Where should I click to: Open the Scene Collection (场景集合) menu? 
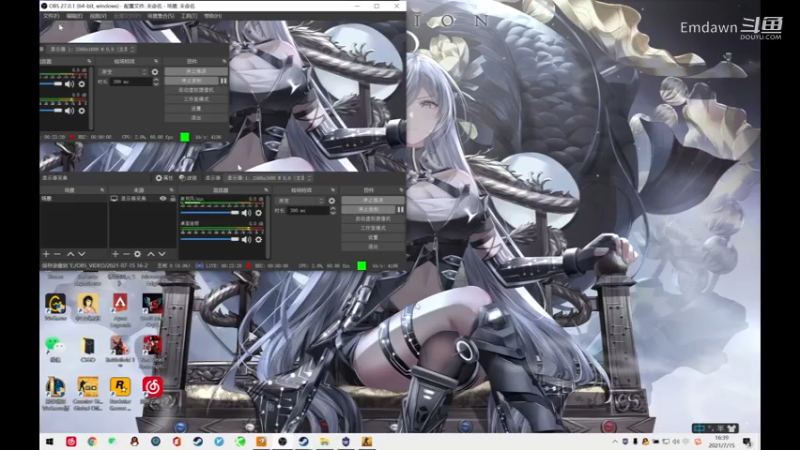tap(161, 16)
